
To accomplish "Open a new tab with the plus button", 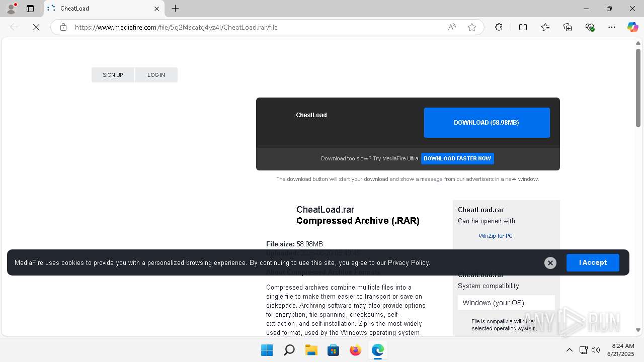I will [x=175, y=9].
